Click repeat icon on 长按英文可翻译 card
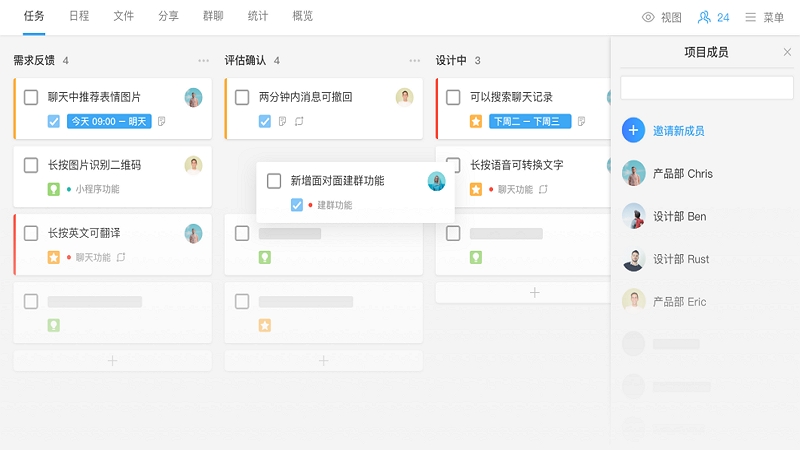This screenshot has width=800, height=450. point(121,257)
